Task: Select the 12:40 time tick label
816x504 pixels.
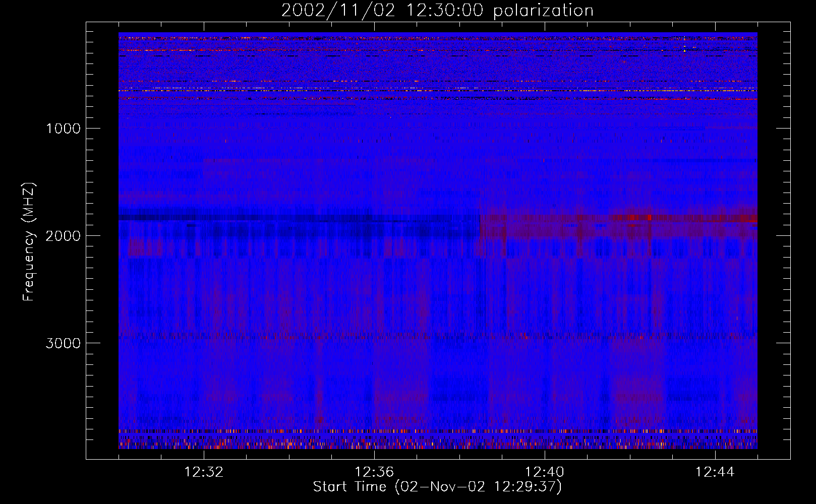Action: coord(545,472)
